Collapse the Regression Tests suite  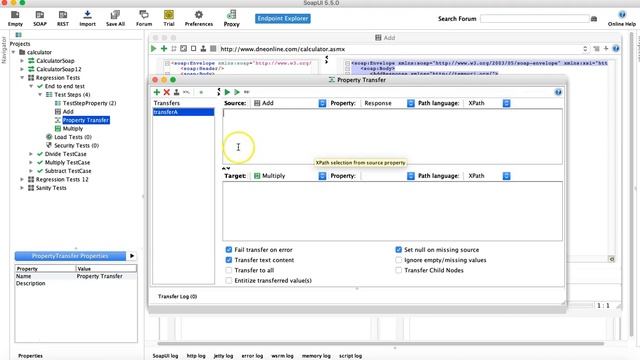pyautogui.click(x=22, y=78)
